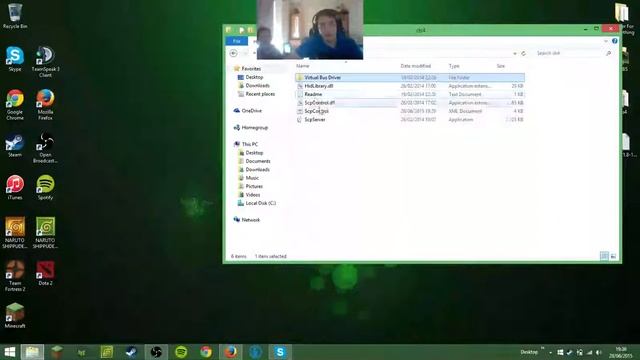The image size is (640, 360).
Task: Click the Spotify taskbar icon
Action: (181, 352)
